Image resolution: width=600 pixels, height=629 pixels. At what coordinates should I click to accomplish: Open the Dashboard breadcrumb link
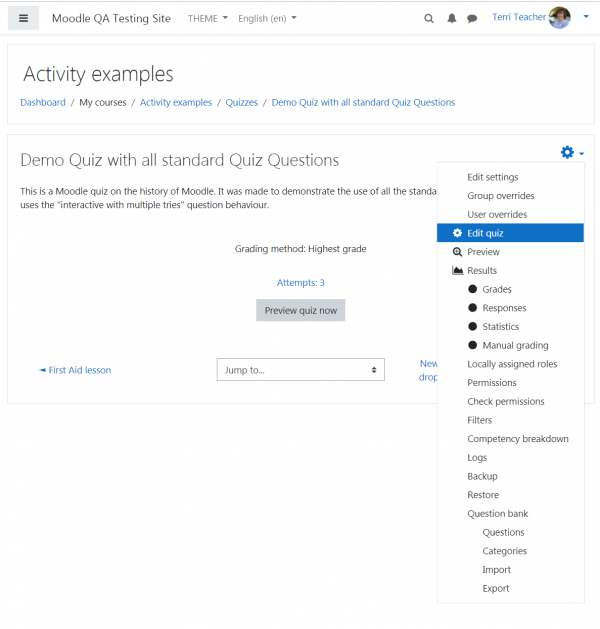[43, 102]
